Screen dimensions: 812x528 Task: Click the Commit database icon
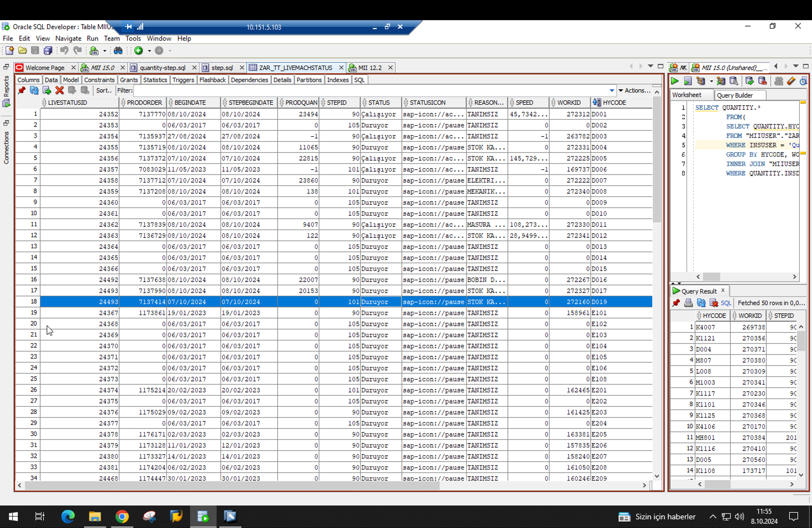(749, 81)
